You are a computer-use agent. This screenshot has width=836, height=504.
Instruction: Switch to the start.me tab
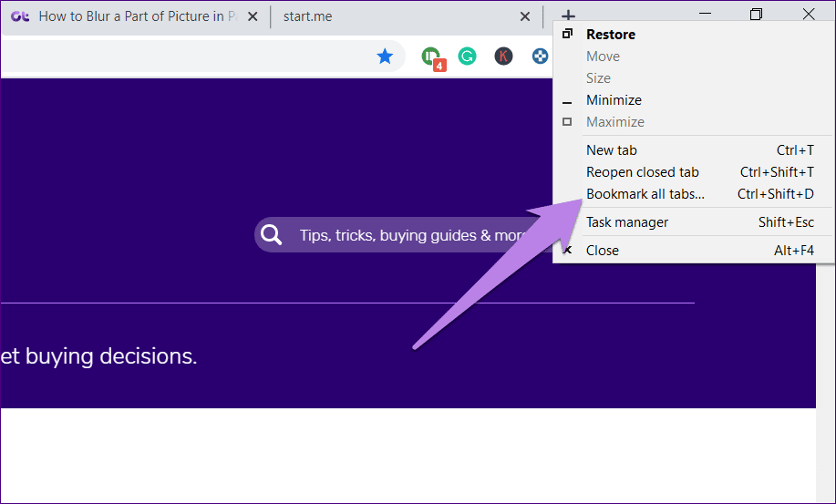392,16
